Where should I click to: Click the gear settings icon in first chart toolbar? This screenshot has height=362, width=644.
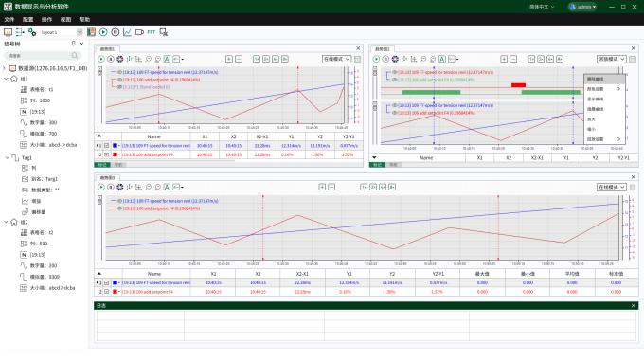coord(120,59)
